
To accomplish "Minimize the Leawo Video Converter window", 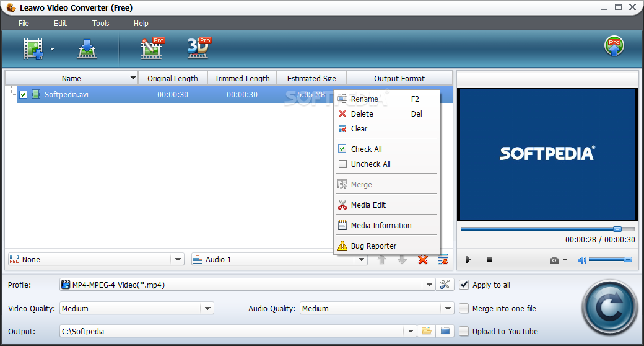I will click(604, 8).
